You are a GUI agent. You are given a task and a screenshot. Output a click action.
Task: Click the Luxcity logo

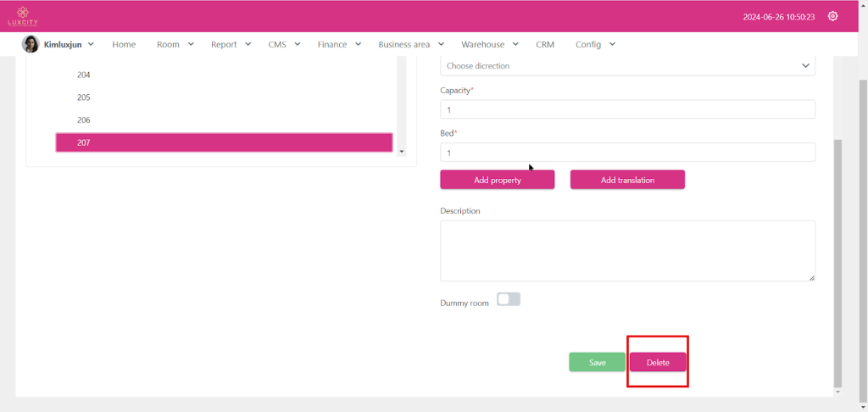23,16
